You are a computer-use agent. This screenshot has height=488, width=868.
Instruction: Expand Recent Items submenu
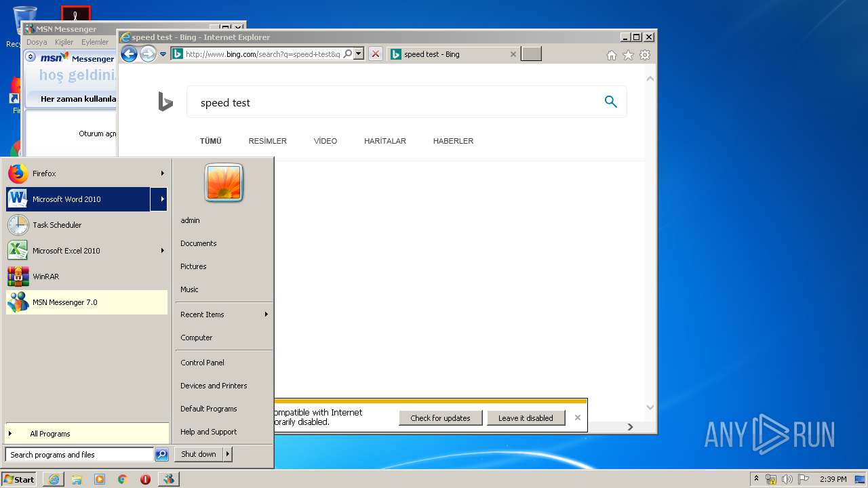tap(267, 314)
